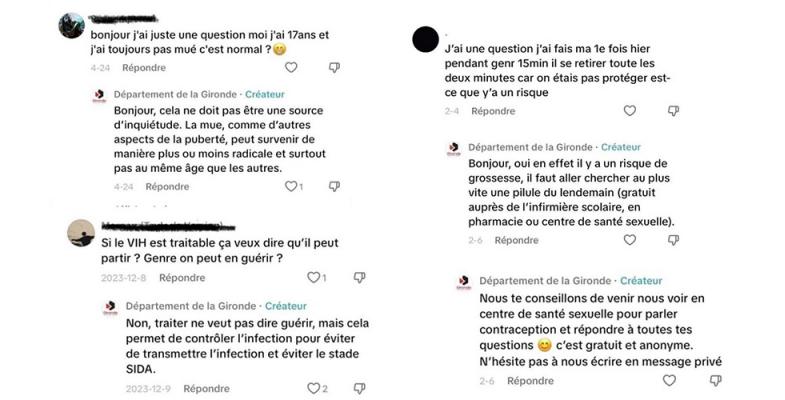This screenshot has height=400, width=785.
Task: Open the black avatar of the '1e fois' commenter
Action: coord(425,39)
